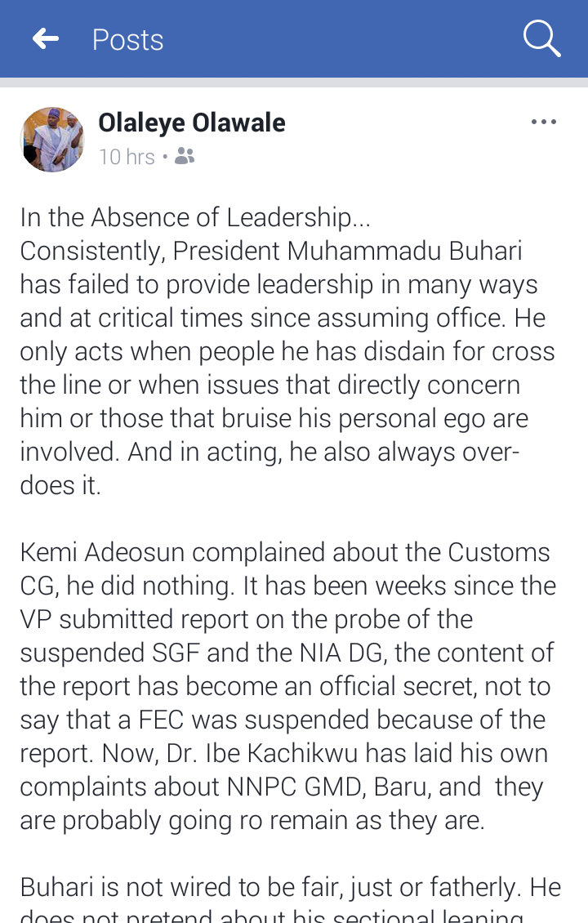Screen dimensions: 588x923
Task: Tap the "10 hrs" post timestamp
Action: pyautogui.click(x=127, y=157)
